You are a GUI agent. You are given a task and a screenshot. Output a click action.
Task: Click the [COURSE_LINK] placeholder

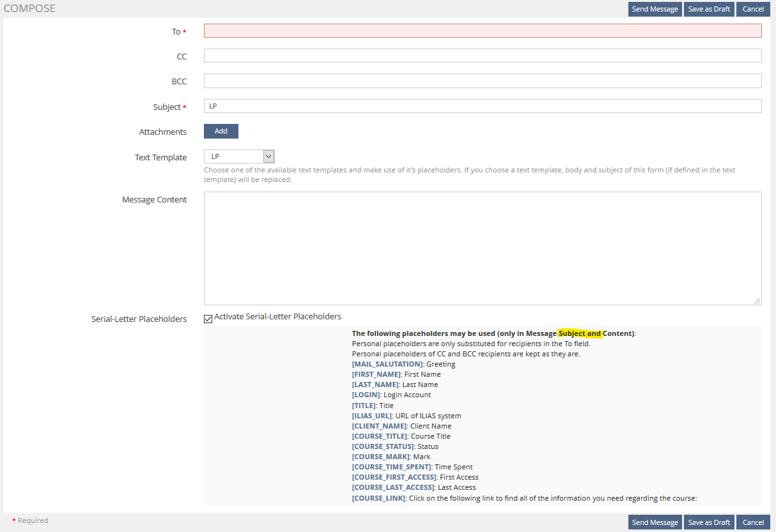(x=378, y=498)
